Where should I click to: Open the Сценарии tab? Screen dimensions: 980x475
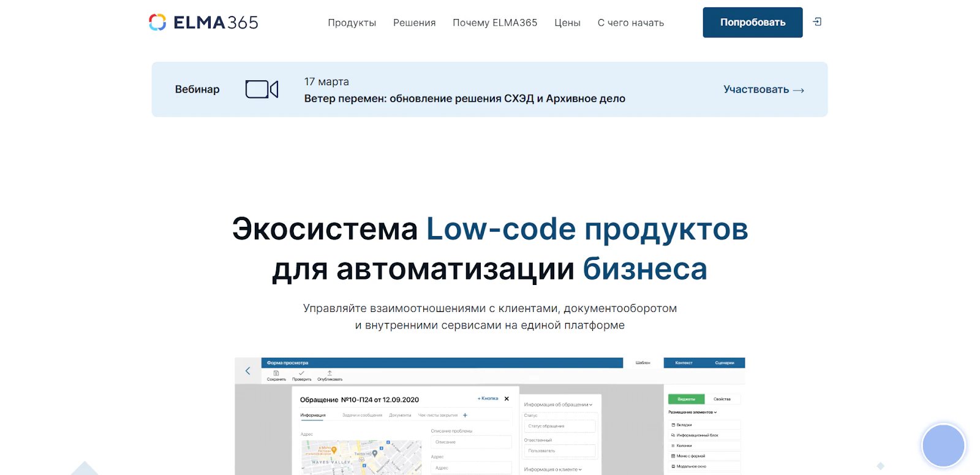point(725,363)
